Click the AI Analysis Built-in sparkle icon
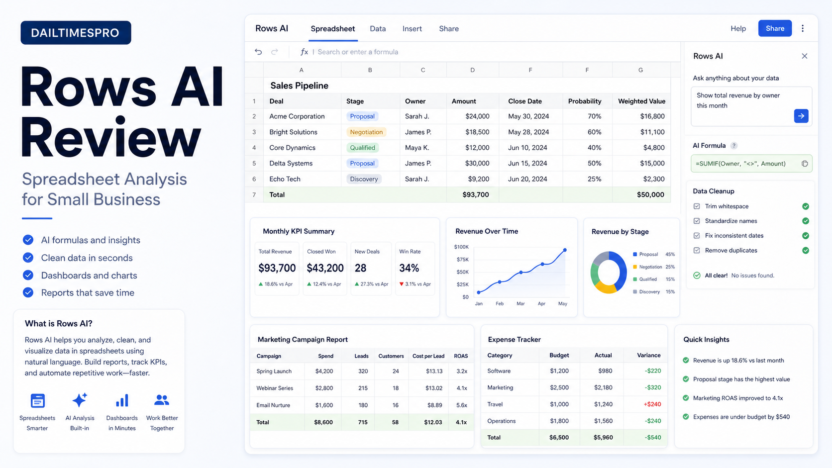The height and width of the screenshot is (468, 832). click(80, 400)
